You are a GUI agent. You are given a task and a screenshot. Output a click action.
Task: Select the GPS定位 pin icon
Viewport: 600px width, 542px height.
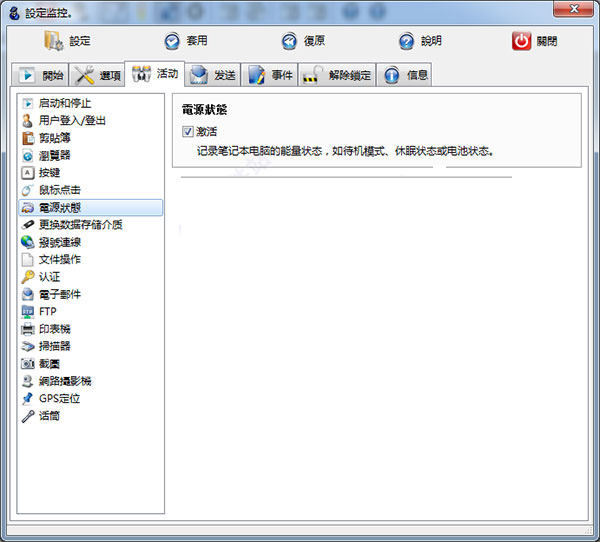[28, 398]
